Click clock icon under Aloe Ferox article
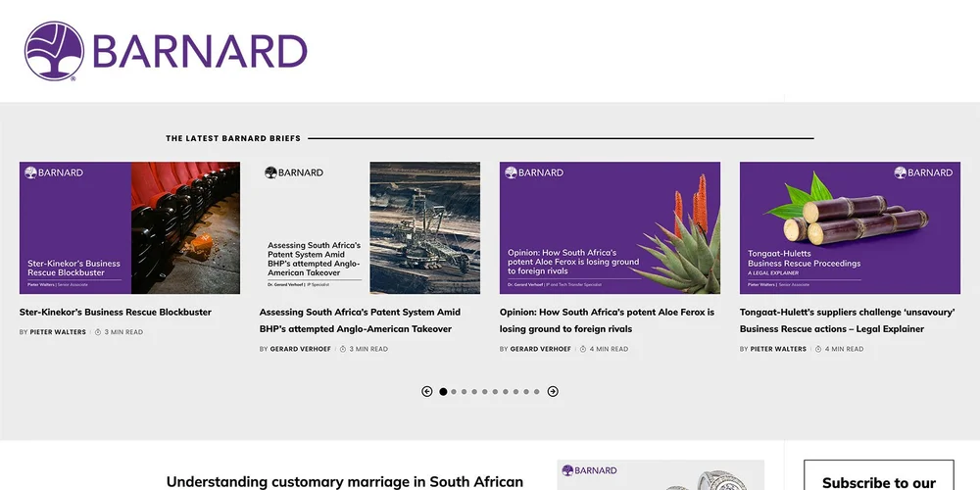The image size is (980, 490). click(x=583, y=349)
